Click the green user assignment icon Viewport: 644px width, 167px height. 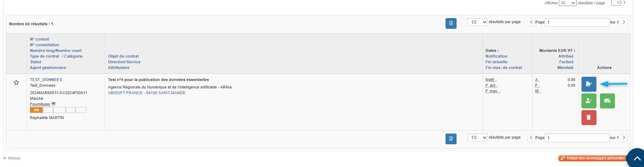pyautogui.click(x=589, y=101)
